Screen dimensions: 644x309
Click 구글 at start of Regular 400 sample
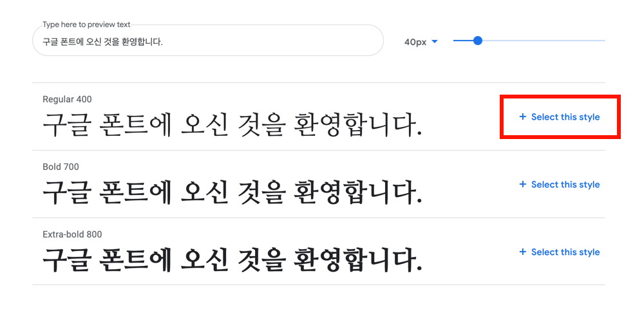coord(65,125)
